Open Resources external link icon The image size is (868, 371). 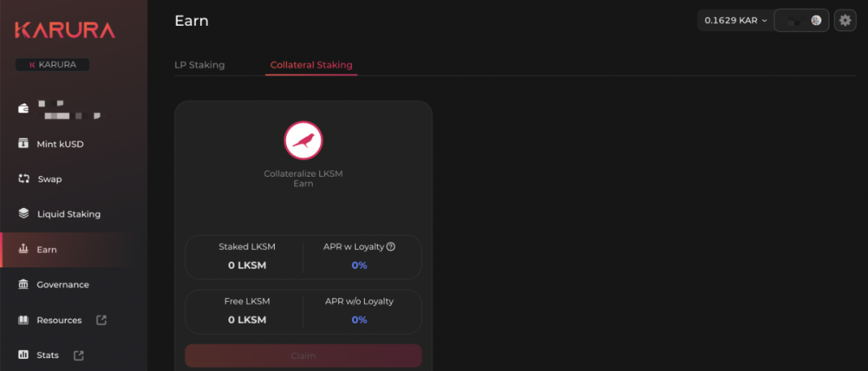101,320
